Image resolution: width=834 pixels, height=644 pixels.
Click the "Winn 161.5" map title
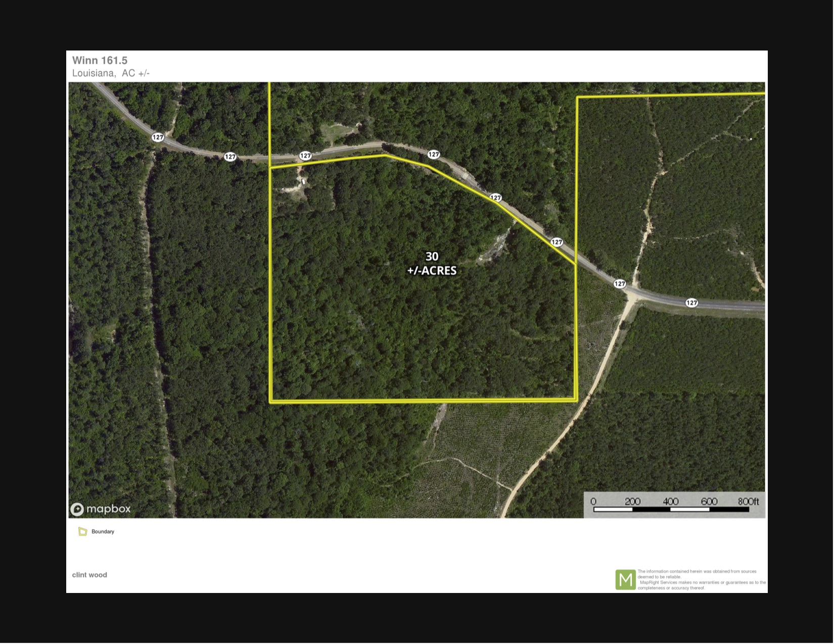tap(100, 61)
